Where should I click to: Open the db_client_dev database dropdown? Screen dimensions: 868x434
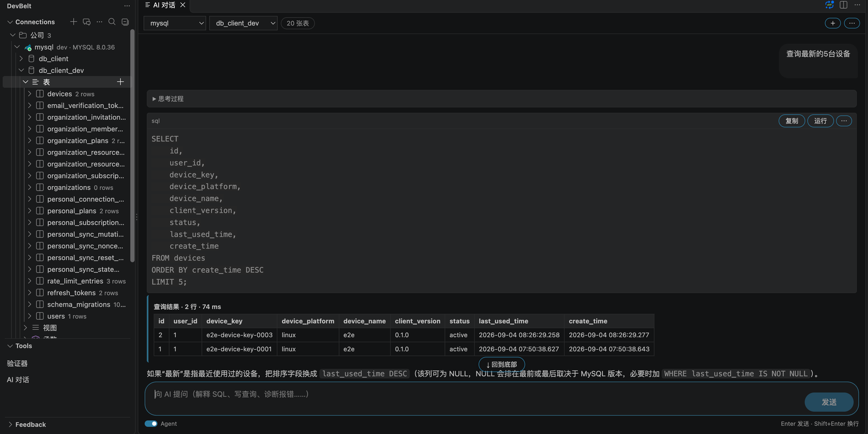click(x=244, y=23)
